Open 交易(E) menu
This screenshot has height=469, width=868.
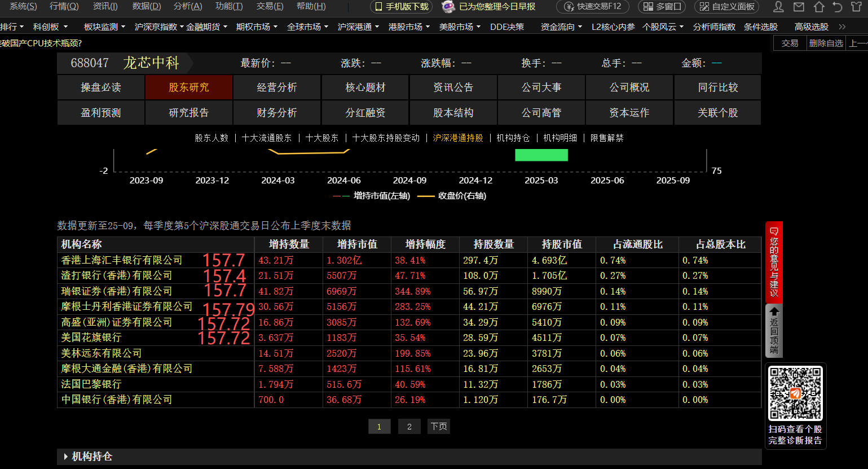270,6
